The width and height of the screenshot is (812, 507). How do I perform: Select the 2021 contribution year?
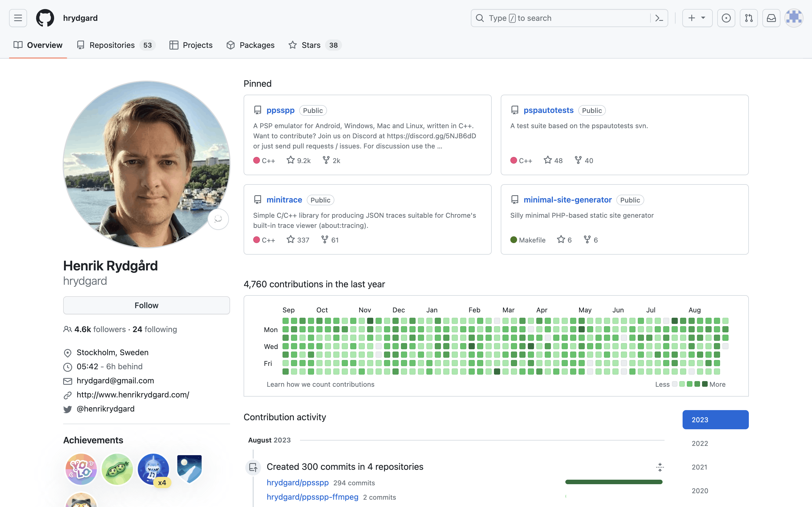[699, 467]
